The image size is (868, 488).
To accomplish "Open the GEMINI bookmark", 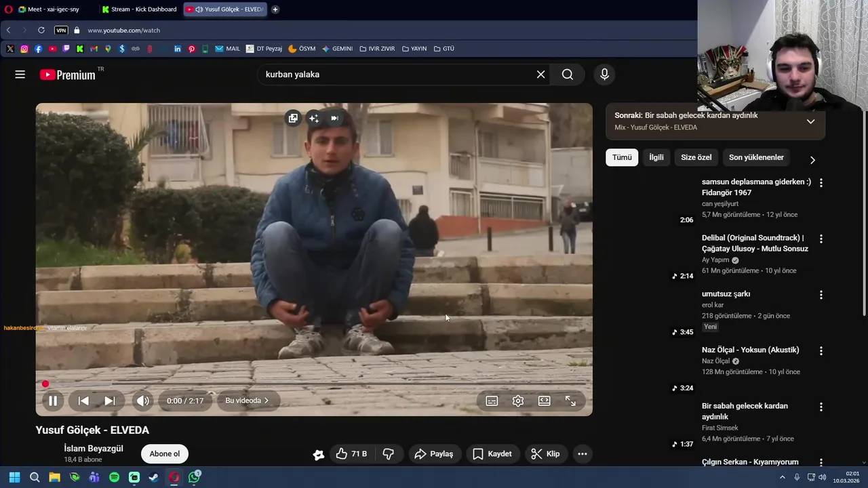I will tap(337, 49).
